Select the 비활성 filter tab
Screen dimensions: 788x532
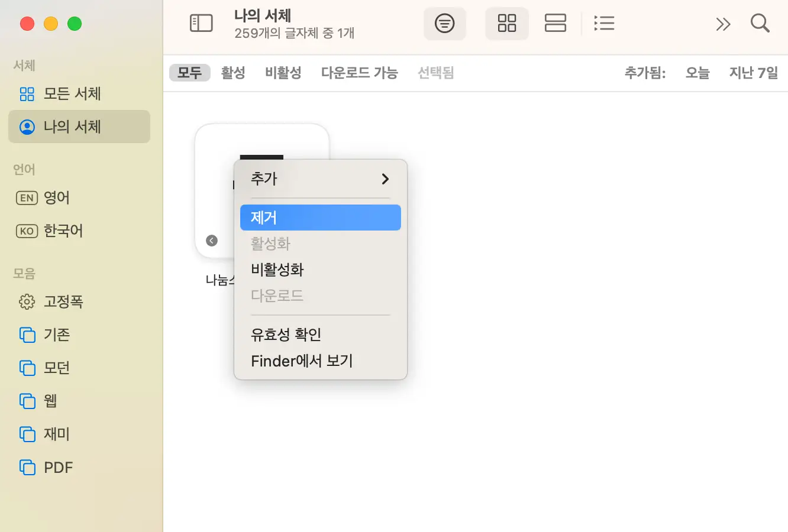pyautogui.click(x=283, y=73)
